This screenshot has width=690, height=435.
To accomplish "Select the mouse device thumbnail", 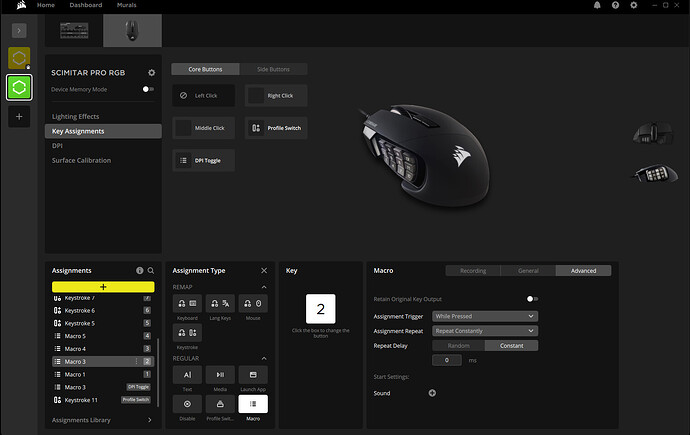I will [x=132, y=30].
